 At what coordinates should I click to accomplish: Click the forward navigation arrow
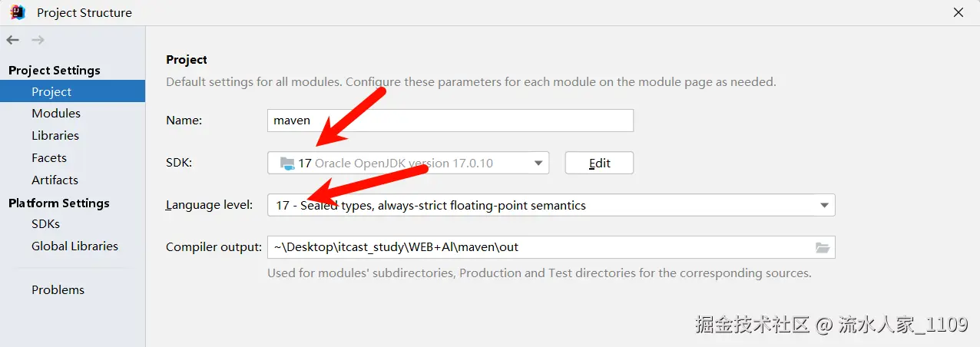[x=38, y=40]
